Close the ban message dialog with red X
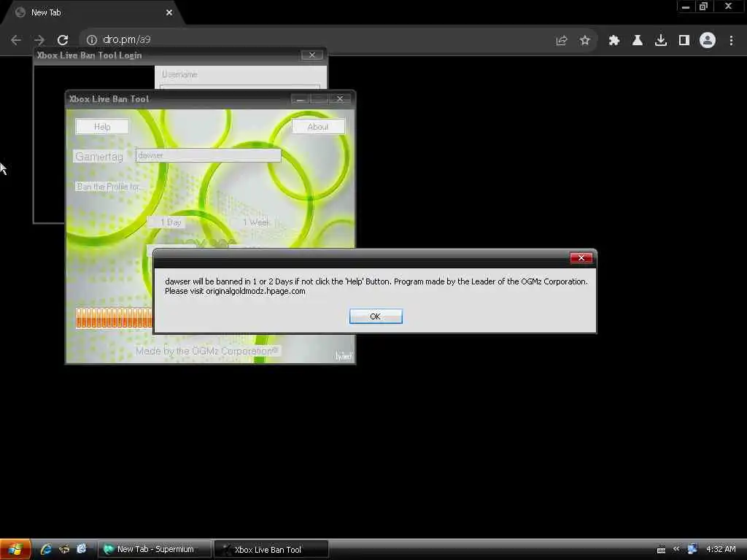 [x=581, y=257]
